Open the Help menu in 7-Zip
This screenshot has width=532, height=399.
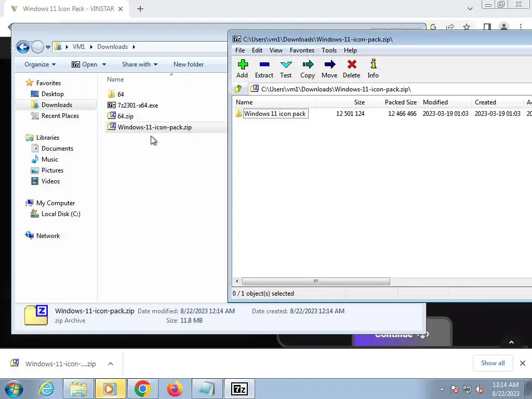[350, 50]
